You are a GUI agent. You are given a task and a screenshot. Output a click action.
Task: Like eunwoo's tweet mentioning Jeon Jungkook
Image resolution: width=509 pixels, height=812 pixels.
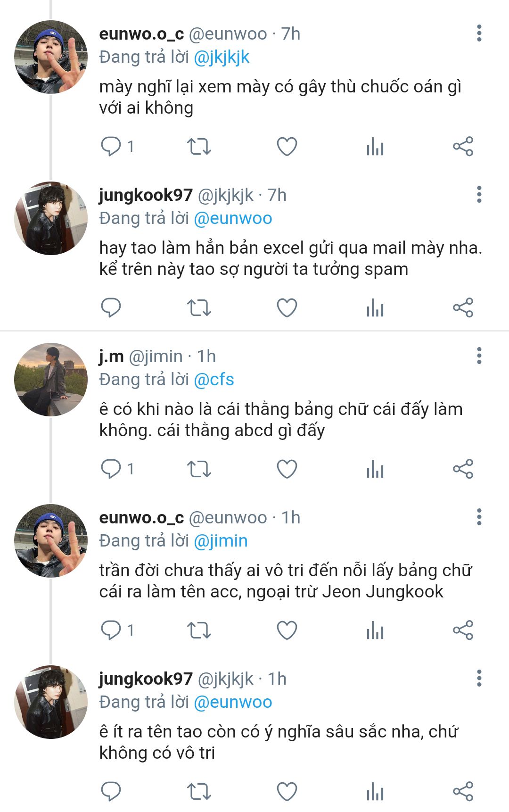coord(287,630)
